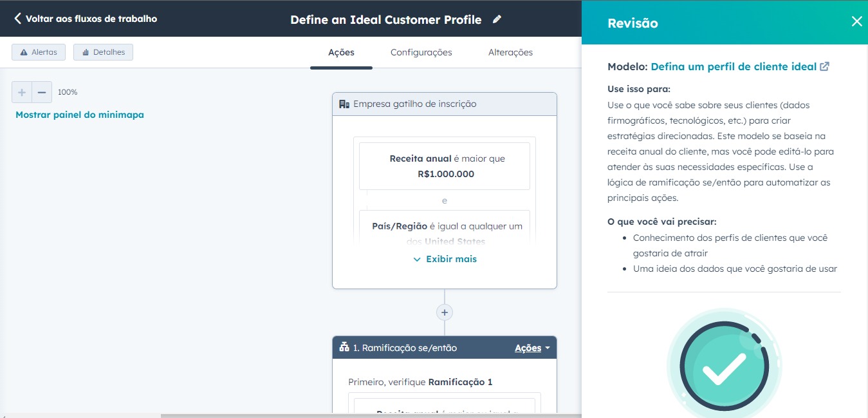The width and height of the screenshot is (868, 418).
Task: Go back via Voltar aos fluxos de trabalho
Action: pos(86,19)
